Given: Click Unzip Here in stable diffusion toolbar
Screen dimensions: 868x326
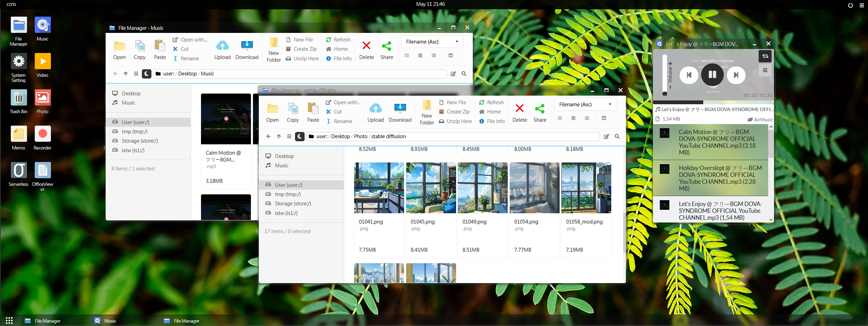Looking at the screenshot, I should tap(455, 121).
